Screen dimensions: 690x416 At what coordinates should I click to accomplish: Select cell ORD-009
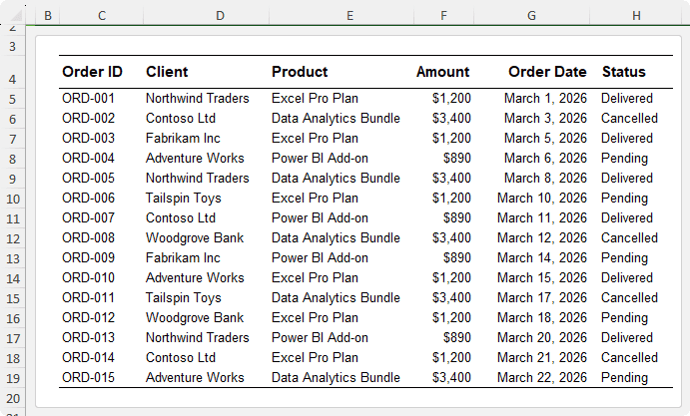88,258
